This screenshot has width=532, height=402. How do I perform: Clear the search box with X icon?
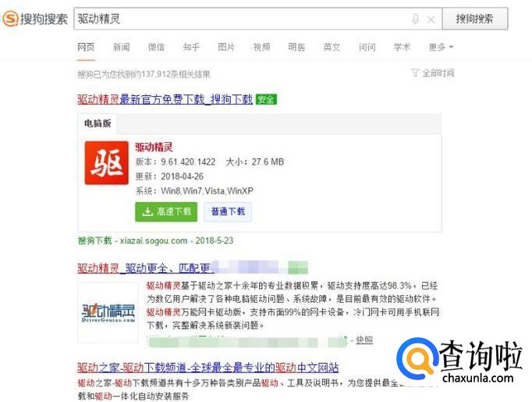pos(431,20)
